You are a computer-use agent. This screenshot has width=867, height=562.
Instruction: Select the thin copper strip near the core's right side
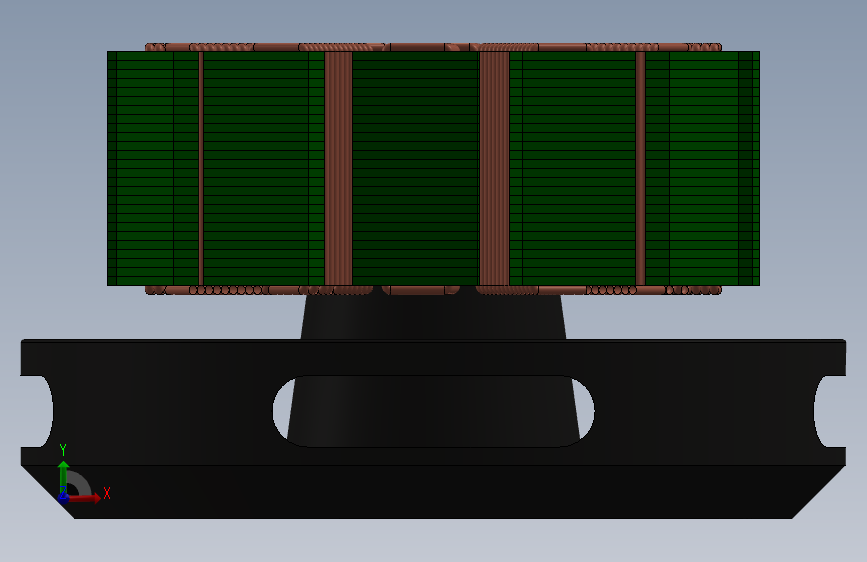640,169
